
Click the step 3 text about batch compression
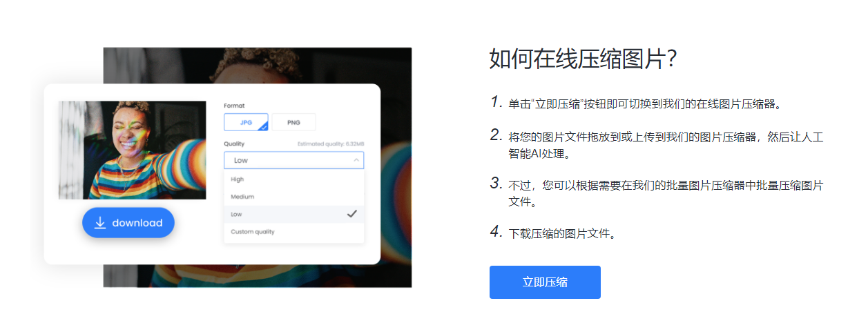click(666, 195)
